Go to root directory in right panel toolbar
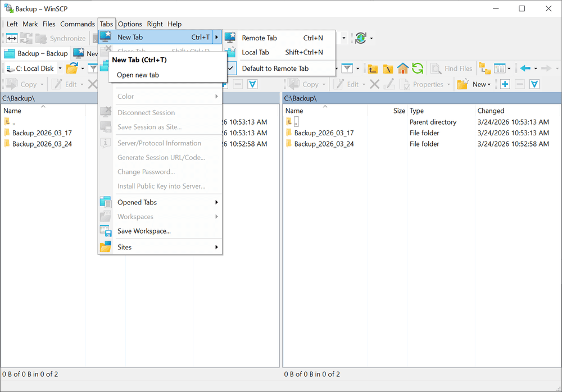Image resolution: width=562 pixels, height=392 pixels. pos(388,69)
